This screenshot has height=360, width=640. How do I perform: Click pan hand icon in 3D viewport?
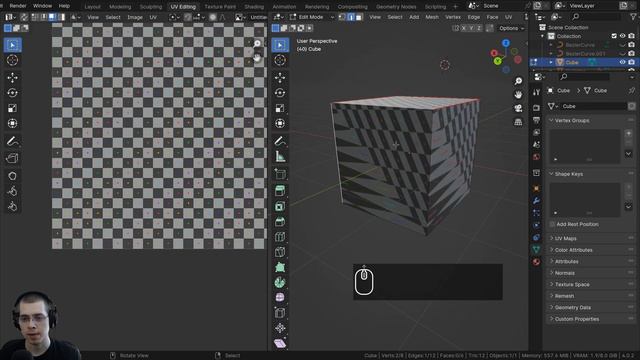click(518, 95)
